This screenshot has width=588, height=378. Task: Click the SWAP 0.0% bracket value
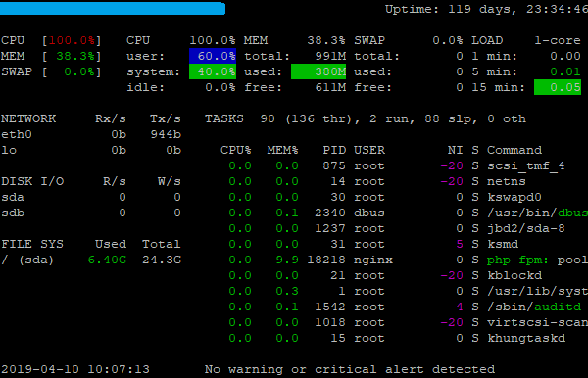79,71
